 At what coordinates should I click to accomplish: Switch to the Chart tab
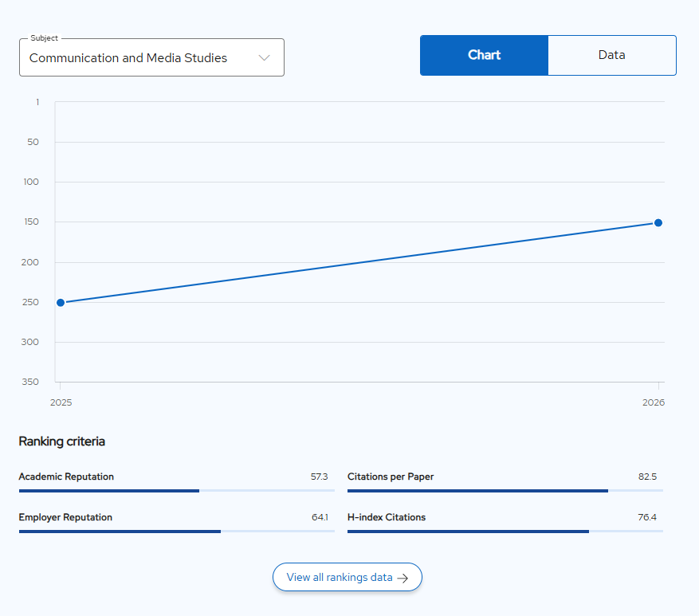484,55
